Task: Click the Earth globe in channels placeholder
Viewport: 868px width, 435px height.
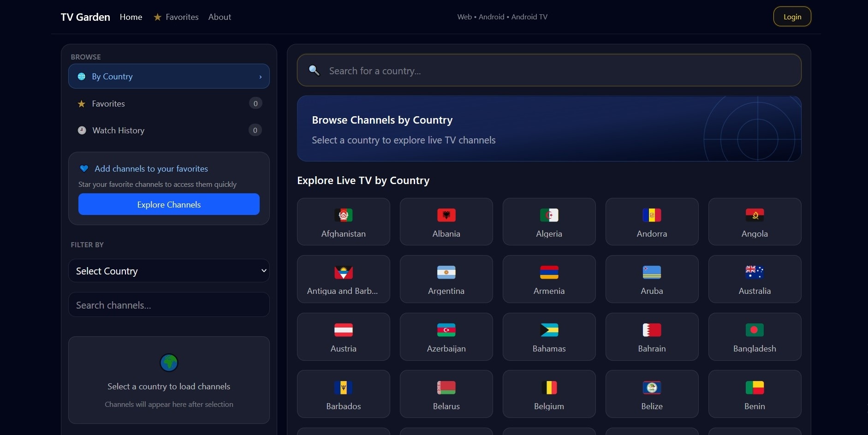Action: click(x=169, y=363)
